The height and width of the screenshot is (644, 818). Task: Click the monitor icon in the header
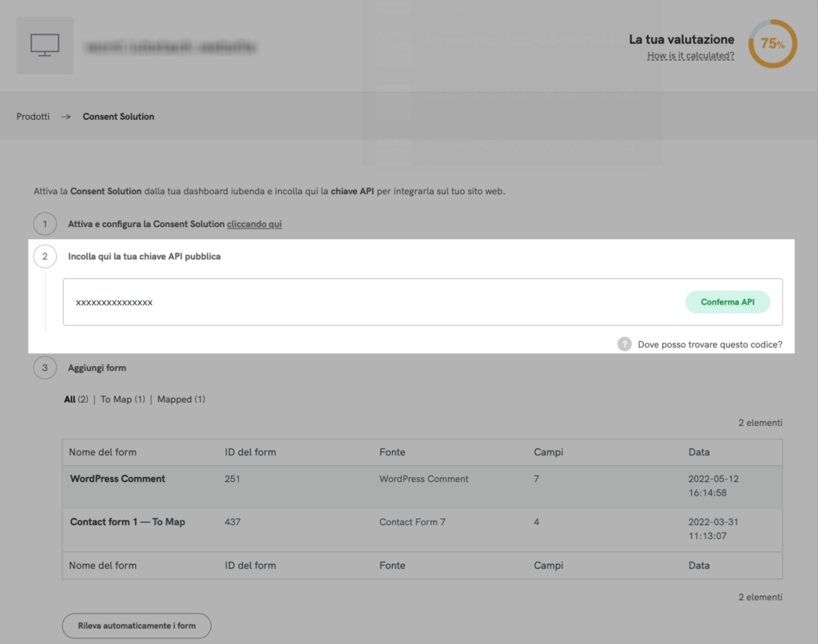click(45, 46)
